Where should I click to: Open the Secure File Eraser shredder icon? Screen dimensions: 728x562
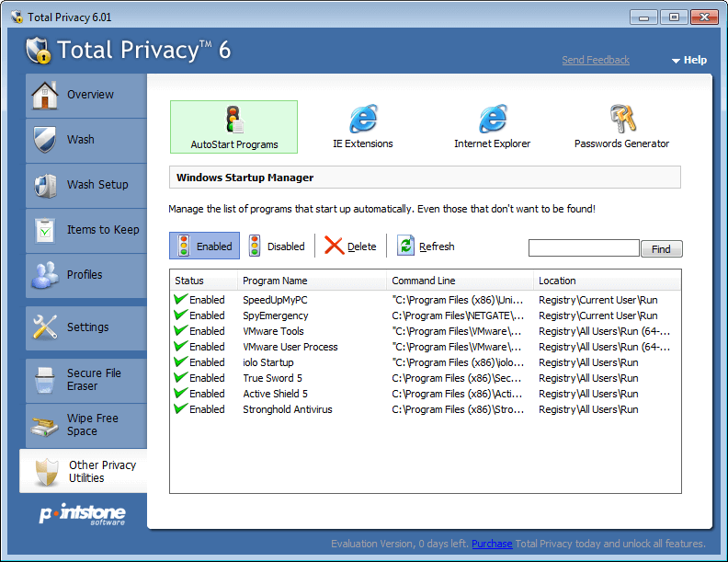(44, 380)
